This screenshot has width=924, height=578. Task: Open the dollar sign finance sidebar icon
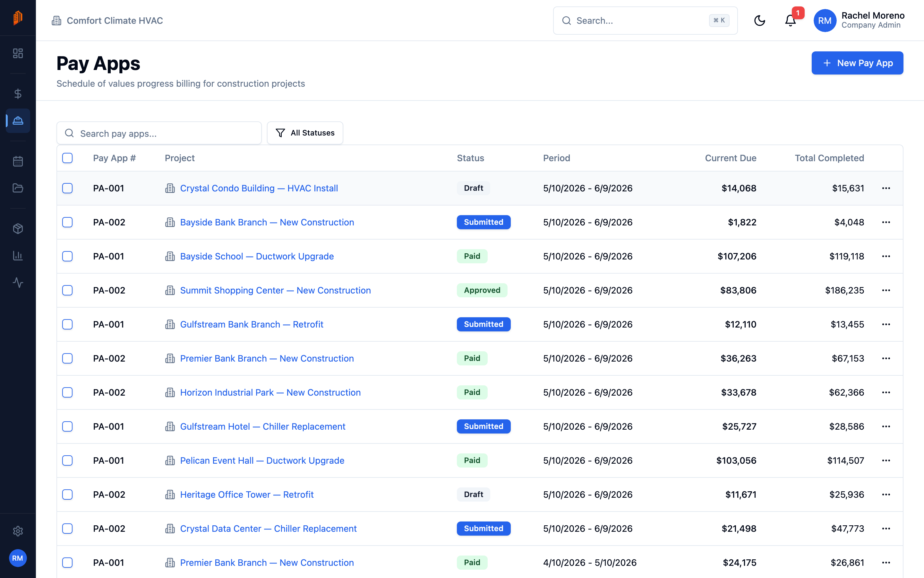18,94
